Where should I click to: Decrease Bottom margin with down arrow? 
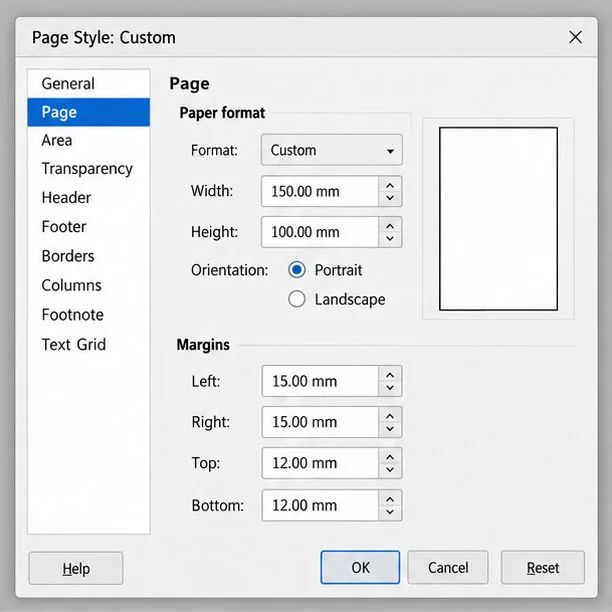pyautogui.click(x=390, y=512)
